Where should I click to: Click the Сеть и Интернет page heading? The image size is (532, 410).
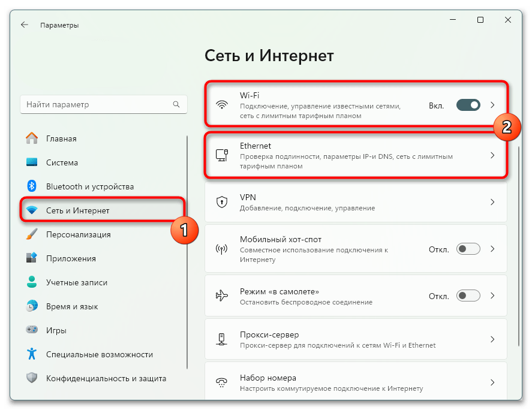click(269, 55)
